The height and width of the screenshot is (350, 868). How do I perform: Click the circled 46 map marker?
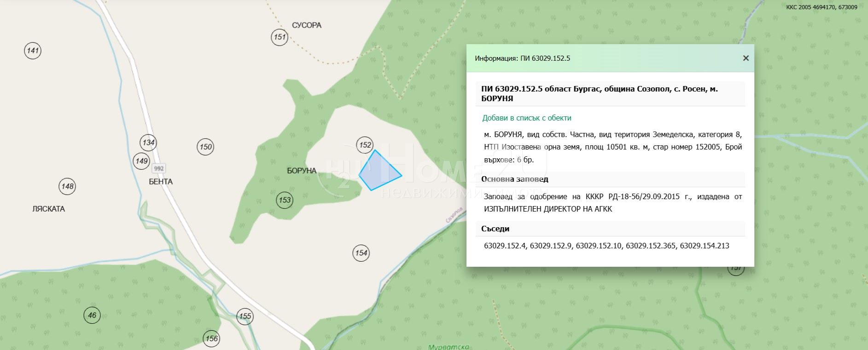pyautogui.click(x=92, y=315)
